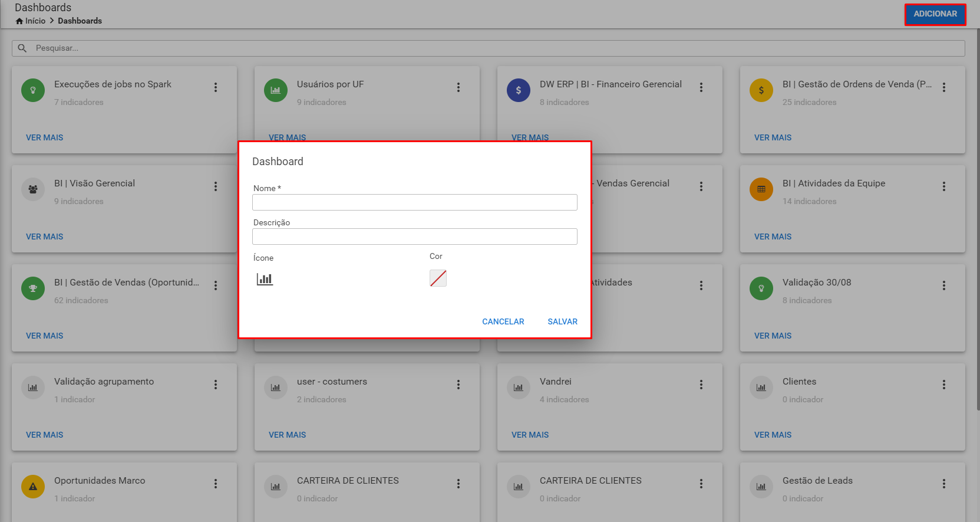
Task: Open menu for BI Visão Gerencial card
Action: (216, 186)
